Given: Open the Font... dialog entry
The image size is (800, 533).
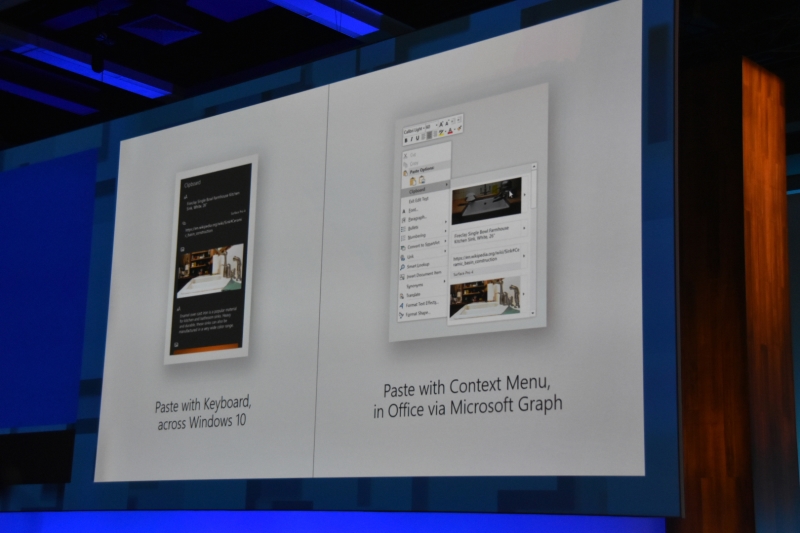Looking at the screenshot, I should tap(413, 210).
